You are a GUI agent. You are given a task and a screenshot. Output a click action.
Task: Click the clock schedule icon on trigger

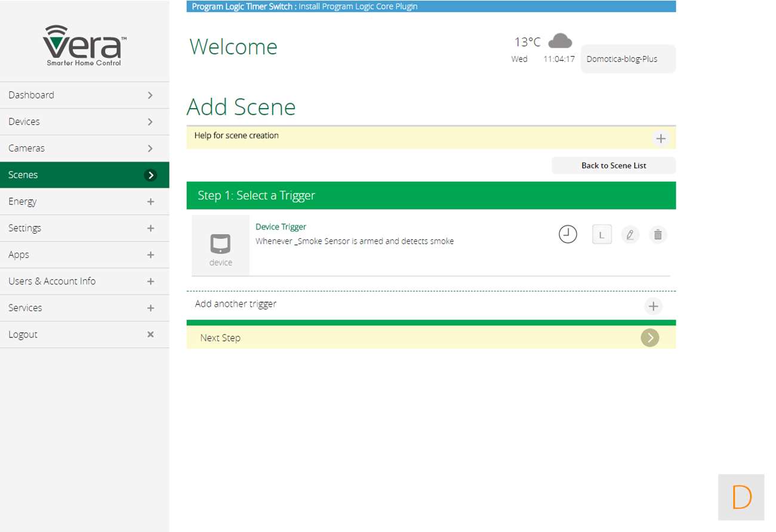click(x=568, y=234)
